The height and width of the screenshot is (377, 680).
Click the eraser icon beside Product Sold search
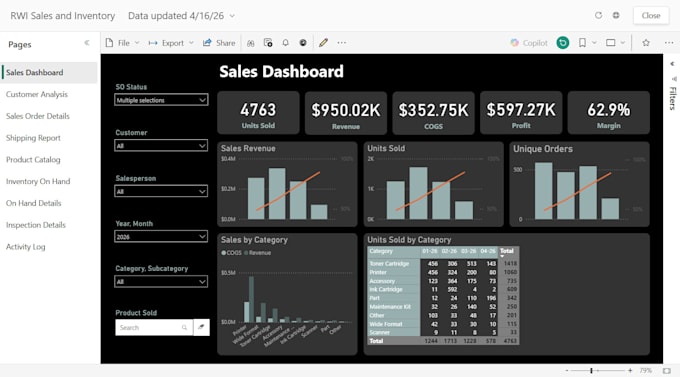pos(201,327)
